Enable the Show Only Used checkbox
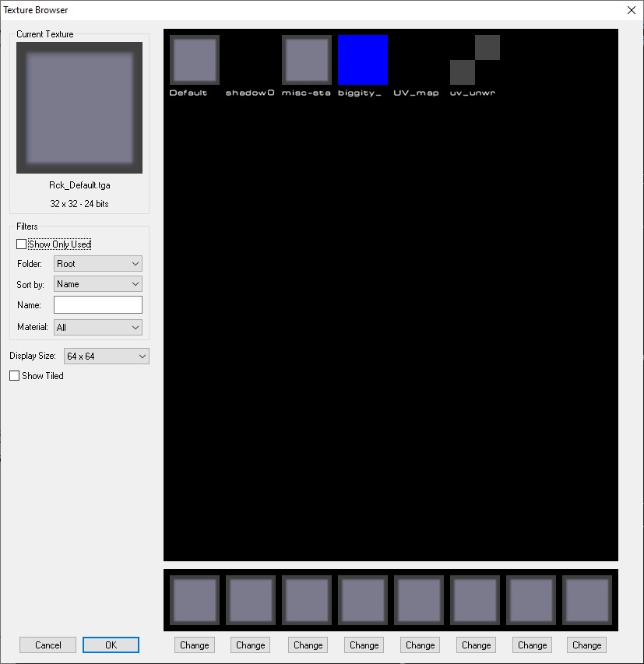The image size is (644, 664). [x=22, y=244]
